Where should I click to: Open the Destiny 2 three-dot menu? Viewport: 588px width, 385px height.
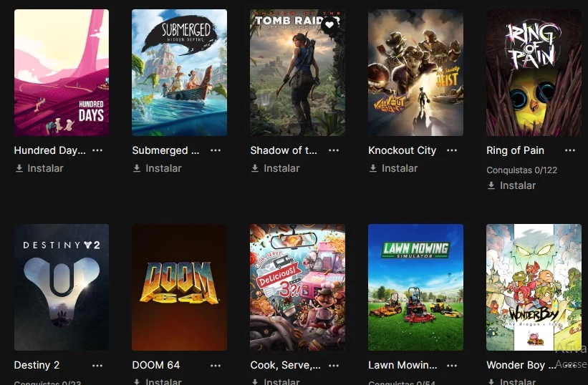(97, 366)
